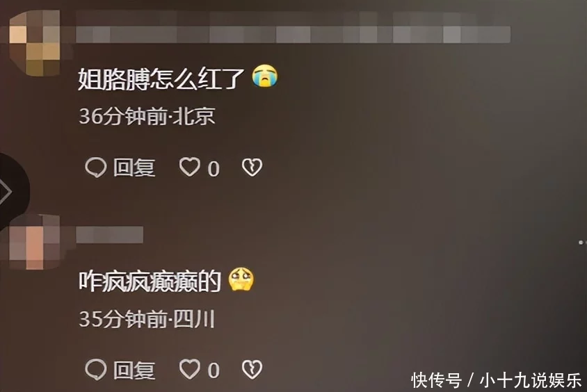This screenshot has height=392, width=587.
Task: Like the Beijing comment with heart icon
Action: point(189,166)
